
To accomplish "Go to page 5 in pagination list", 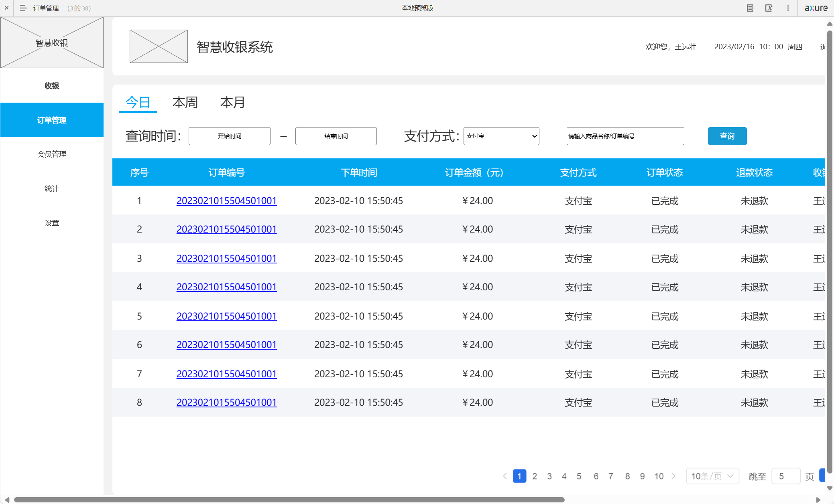I will (x=579, y=476).
